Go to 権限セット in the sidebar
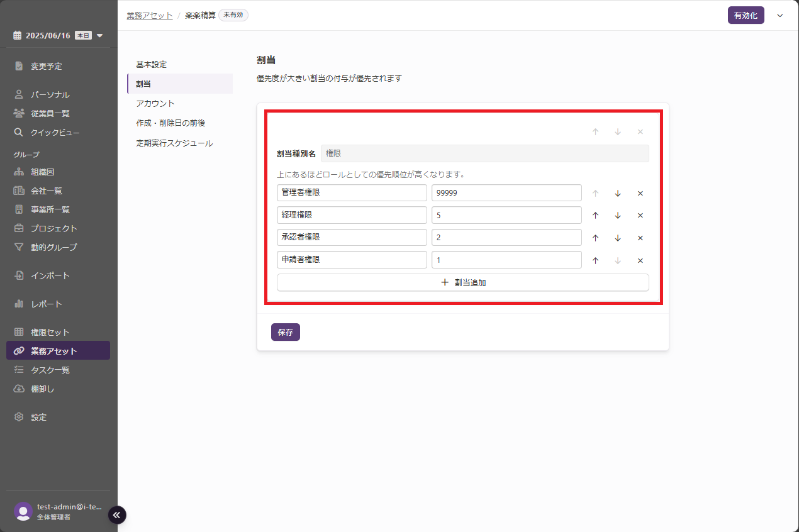The width and height of the screenshot is (799, 532). (x=50, y=332)
